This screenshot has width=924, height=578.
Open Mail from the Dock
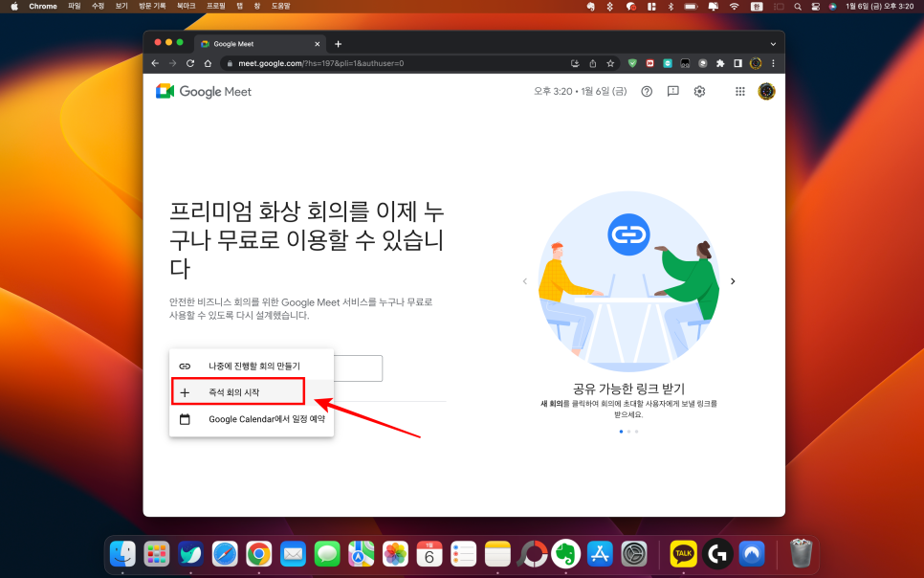click(x=293, y=554)
